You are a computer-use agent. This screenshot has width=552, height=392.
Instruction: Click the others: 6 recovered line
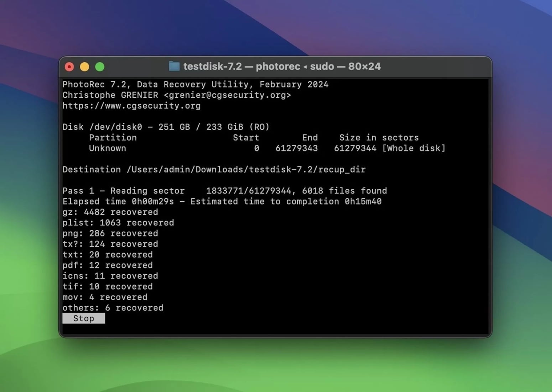(x=113, y=308)
